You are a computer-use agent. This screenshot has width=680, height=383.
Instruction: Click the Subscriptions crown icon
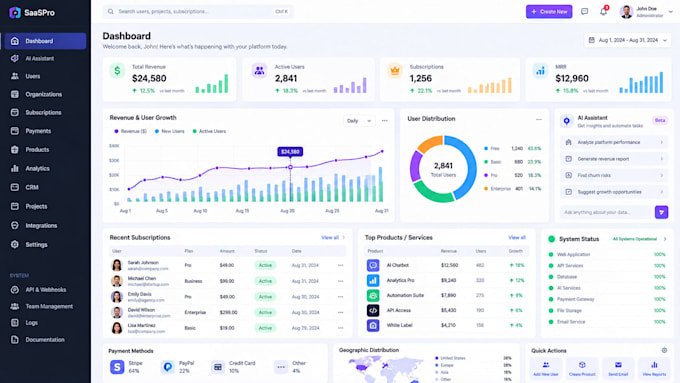click(x=395, y=71)
